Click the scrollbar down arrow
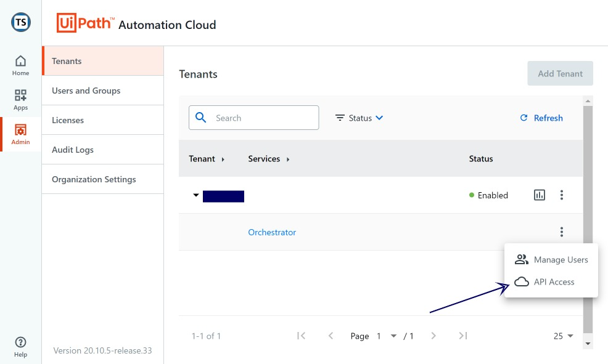Screen dimensions: 608x364 point(588,344)
